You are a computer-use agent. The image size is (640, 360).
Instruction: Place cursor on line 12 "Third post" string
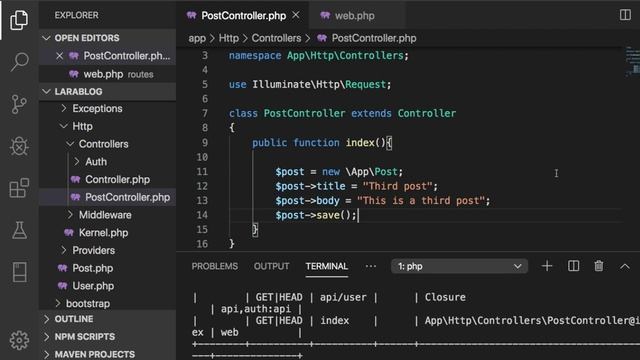coord(398,186)
